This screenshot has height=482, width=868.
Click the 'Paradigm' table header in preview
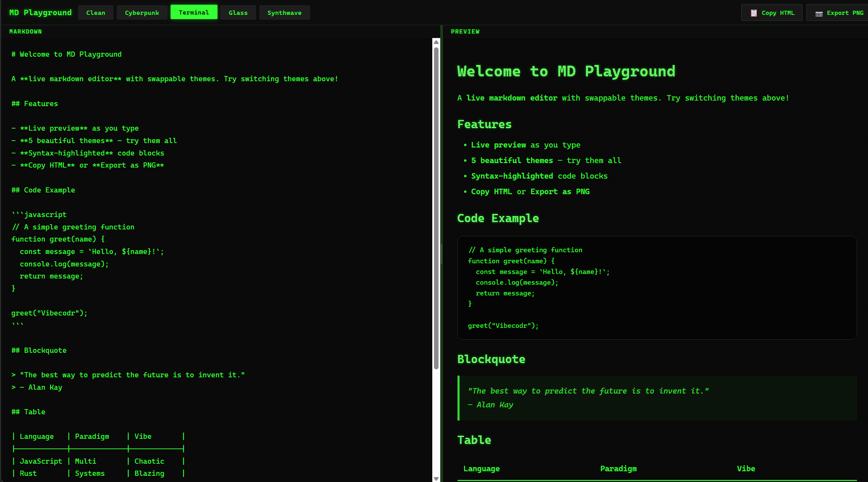tap(618, 469)
